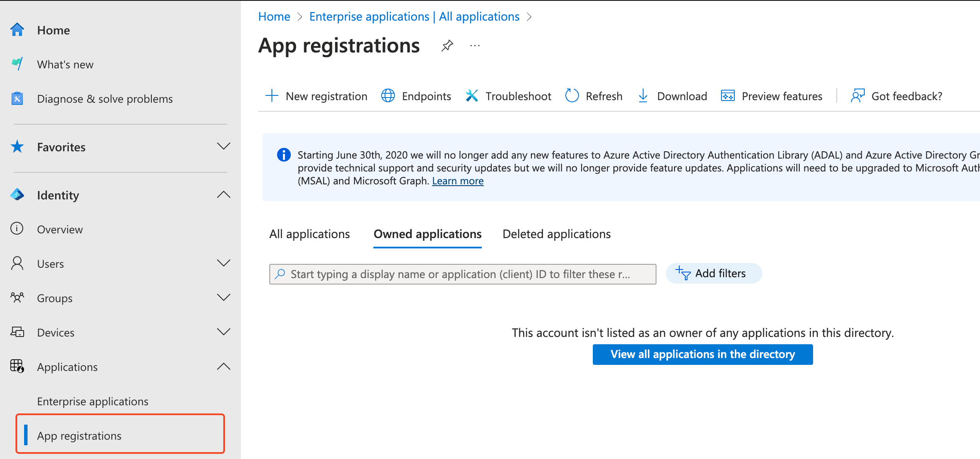Open Endpoints from the globe icon

pos(388,96)
